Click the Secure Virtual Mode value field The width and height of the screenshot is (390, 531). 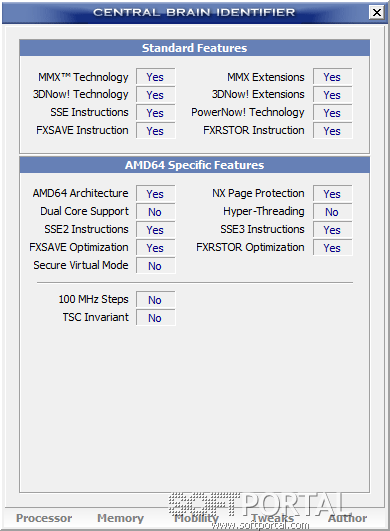156,266
